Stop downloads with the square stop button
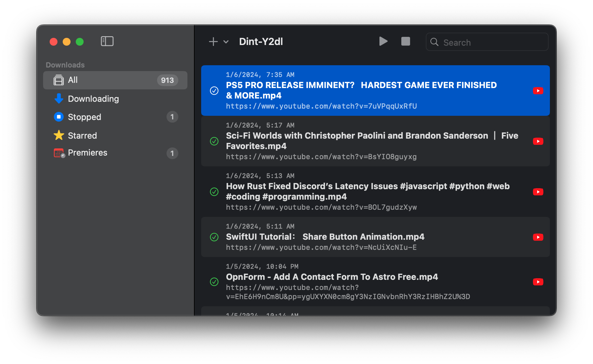This screenshot has width=593, height=364. point(406,41)
